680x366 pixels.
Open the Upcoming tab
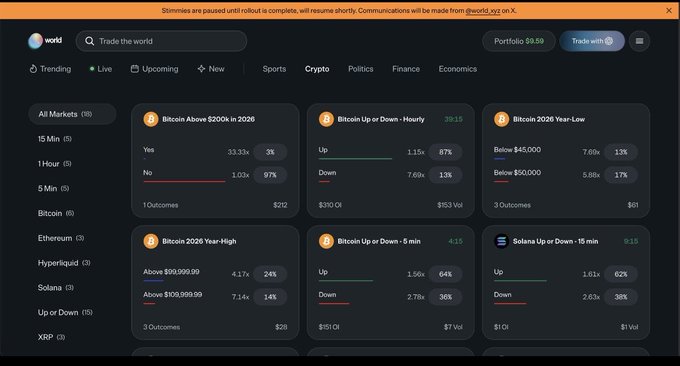154,69
